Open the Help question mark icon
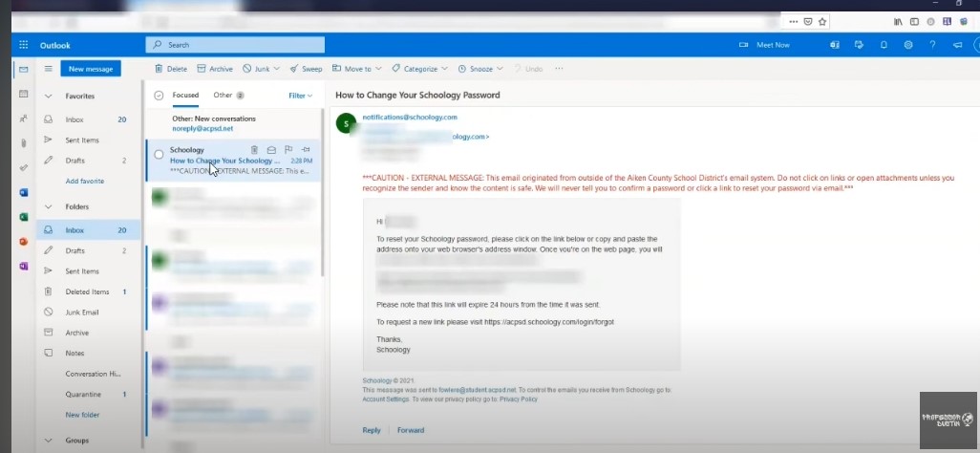Image resolution: width=980 pixels, height=453 pixels. pyautogui.click(x=932, y=45)
